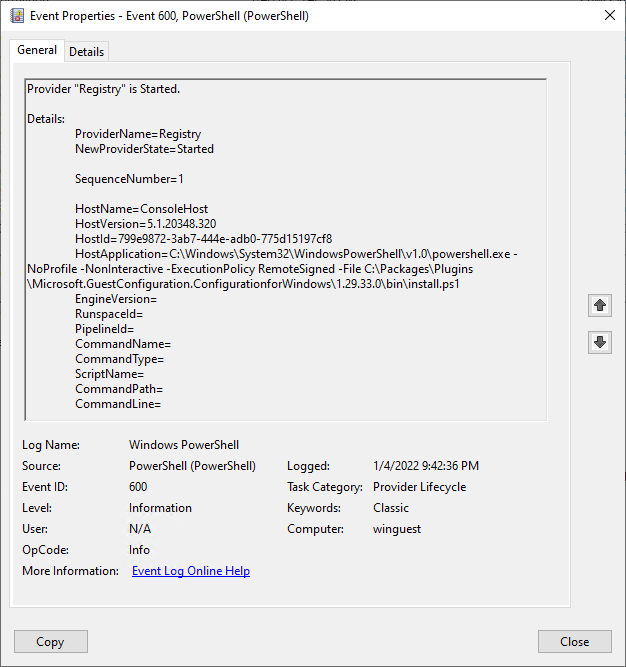Screen dimensions: 626x667
Task: Click the 'ScriptName=' line
Action: click(109, 374)
